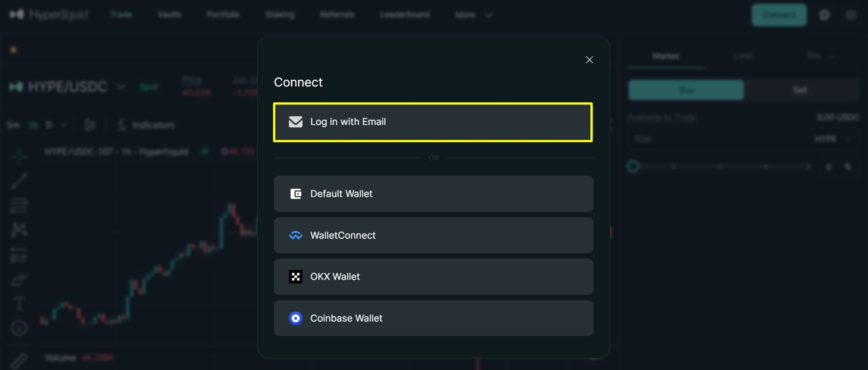Log in with Email
Viewport: 868px width, 370px height.
click(x=433, y=122)
